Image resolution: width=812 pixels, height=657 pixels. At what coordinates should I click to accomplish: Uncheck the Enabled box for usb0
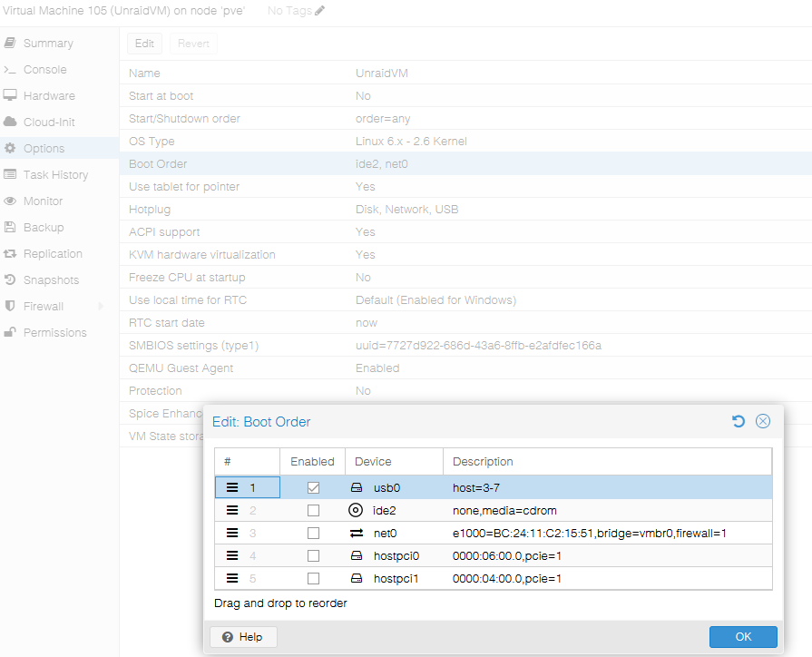pos(313,487)
